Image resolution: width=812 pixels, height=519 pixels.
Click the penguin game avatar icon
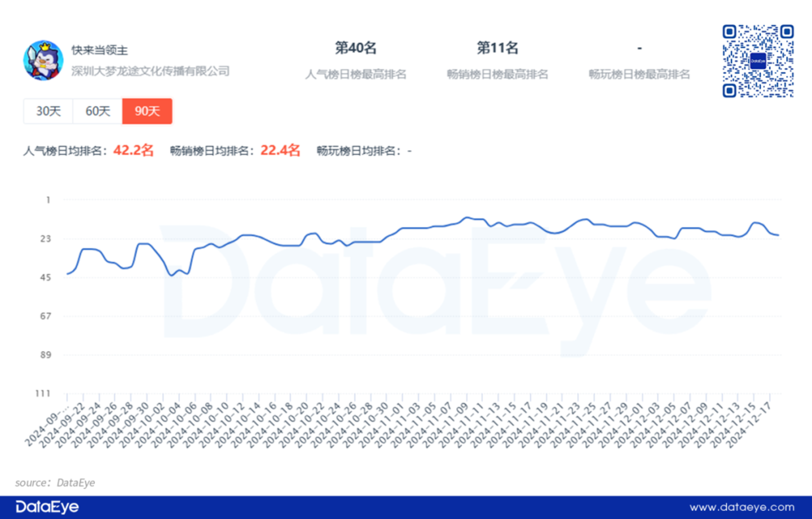tap(43, 60)
